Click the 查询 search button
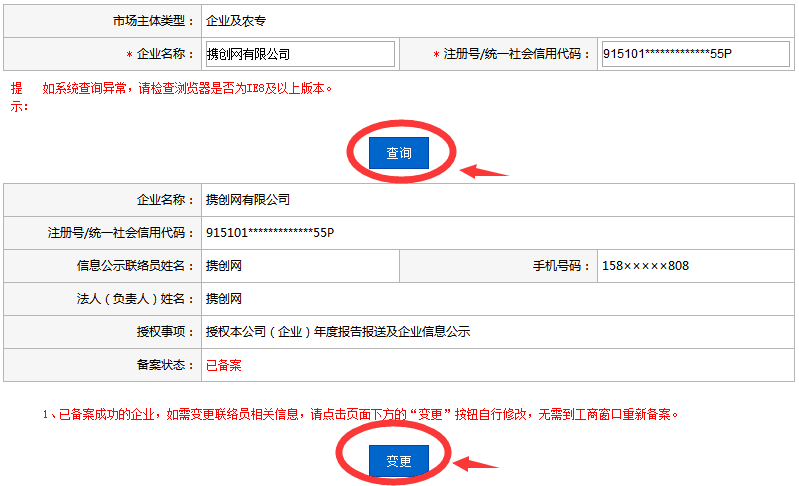The height and width of the screenshot is (486, 799). coord(399,153)
